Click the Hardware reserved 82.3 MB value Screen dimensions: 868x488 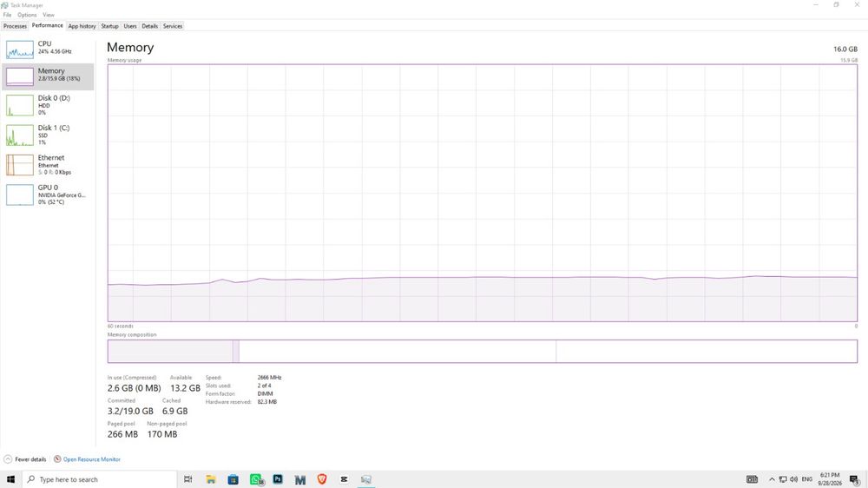266,401
